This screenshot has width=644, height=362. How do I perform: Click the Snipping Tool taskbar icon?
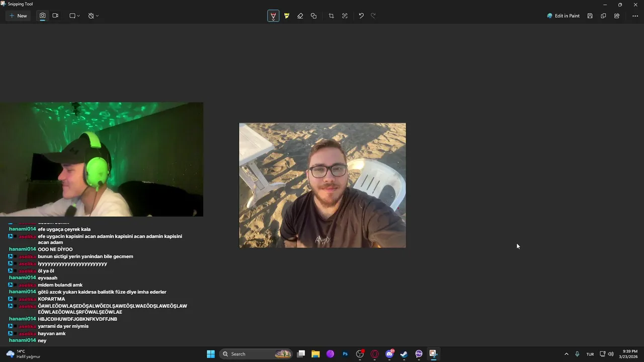[433, 354]
